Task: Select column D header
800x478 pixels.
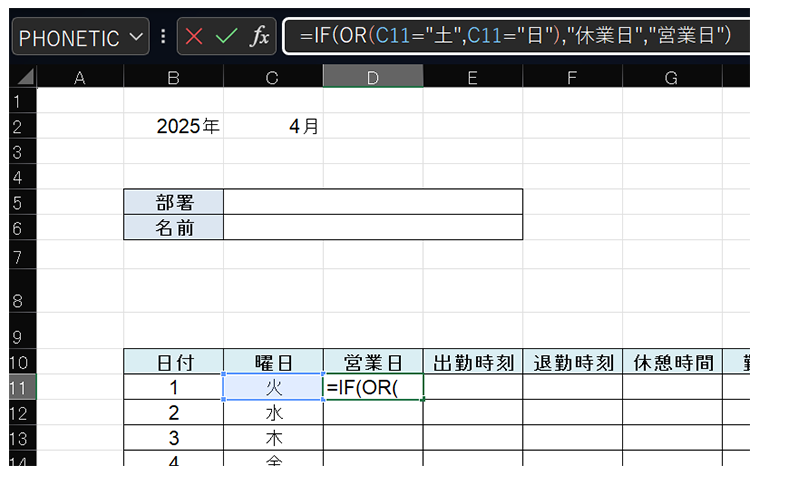Action: tap(372, 77)
